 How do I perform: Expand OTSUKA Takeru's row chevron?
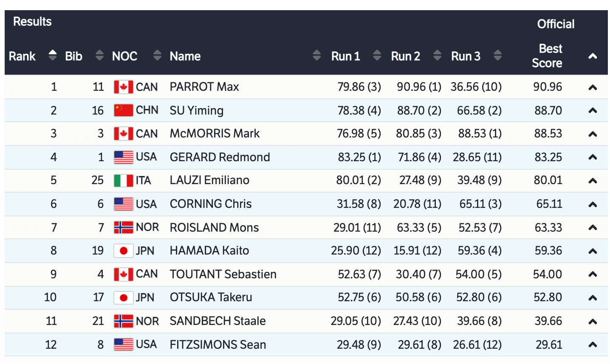(x=593, y=298)
